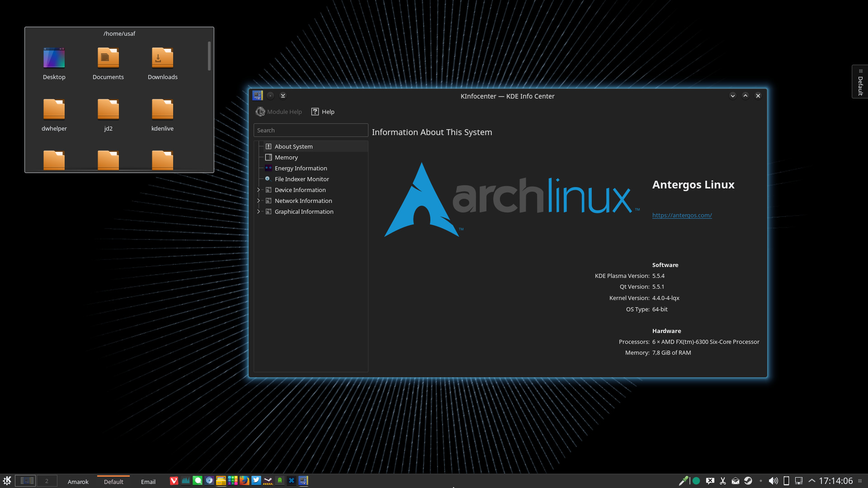Switch to the Amarok activity
This screenshot has width=868, height=488.
point(78,482)
